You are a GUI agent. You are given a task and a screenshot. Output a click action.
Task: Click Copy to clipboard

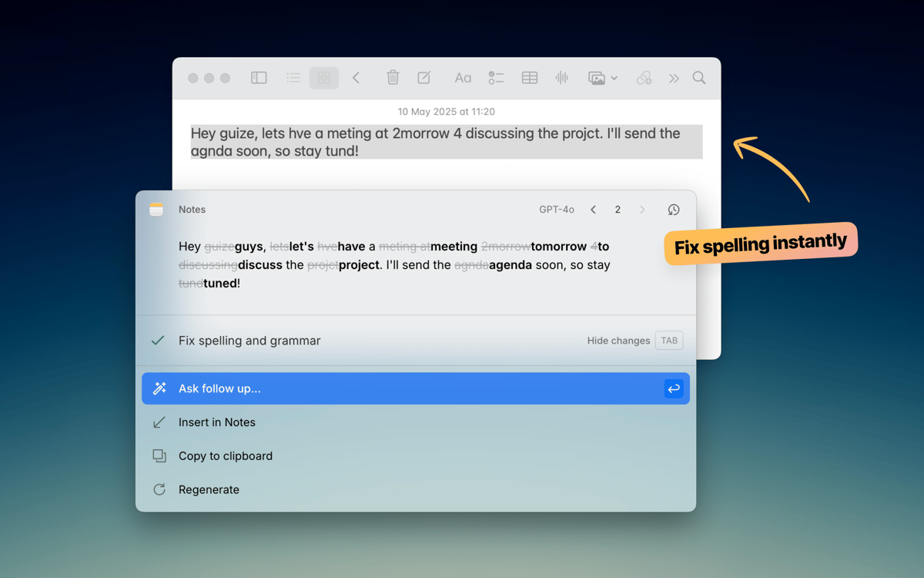[226, 456]
